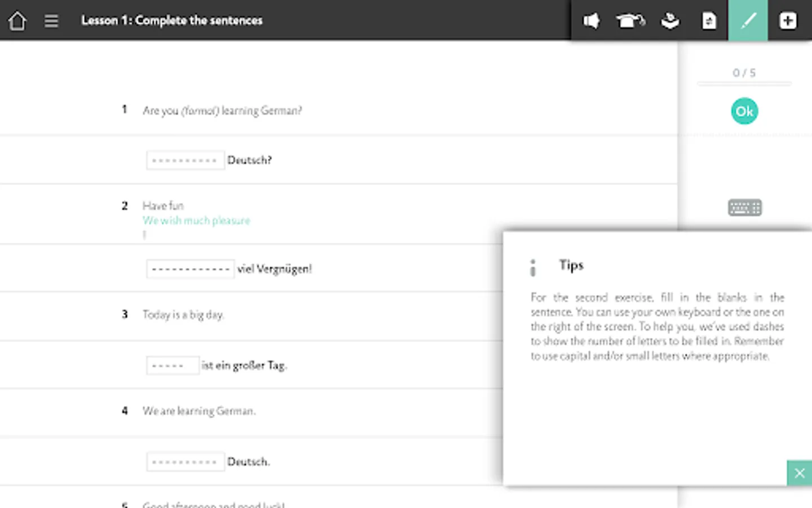Click the blank before "Deutsch?"
Image resolution: width=812 pixels, height=508 pixels.
coord(185,160)
